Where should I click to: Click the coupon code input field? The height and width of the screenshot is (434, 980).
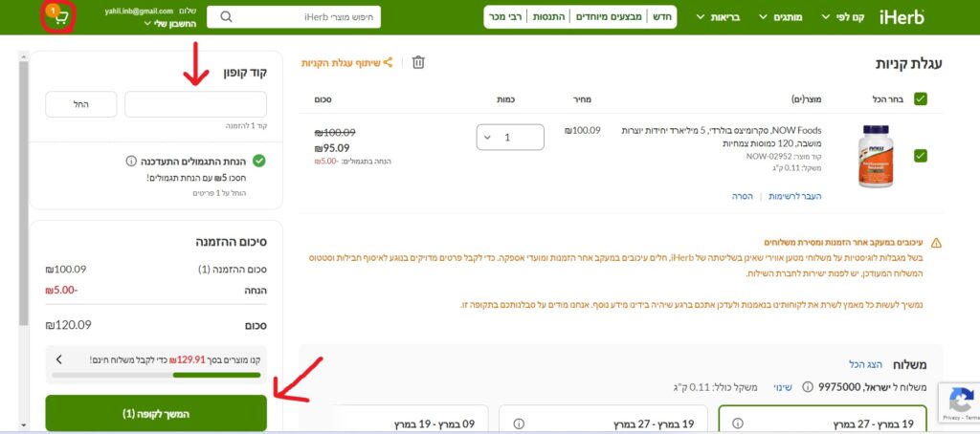pyautogui.click(x=195, y=103)
